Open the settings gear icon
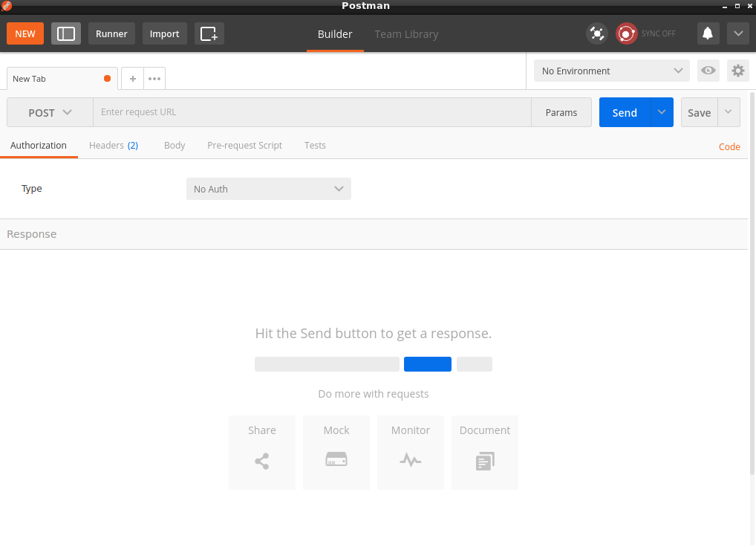The image size is (756, 547). [737, 71]
